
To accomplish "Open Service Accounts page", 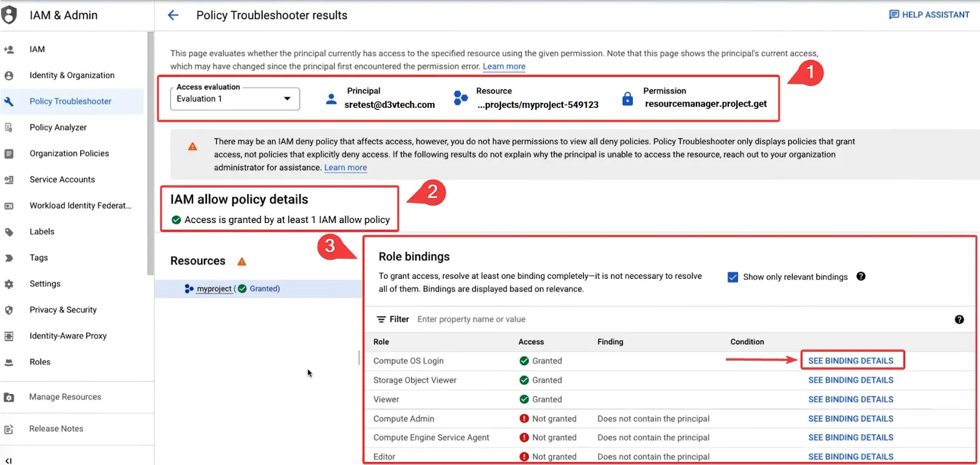I will (62, 180).
